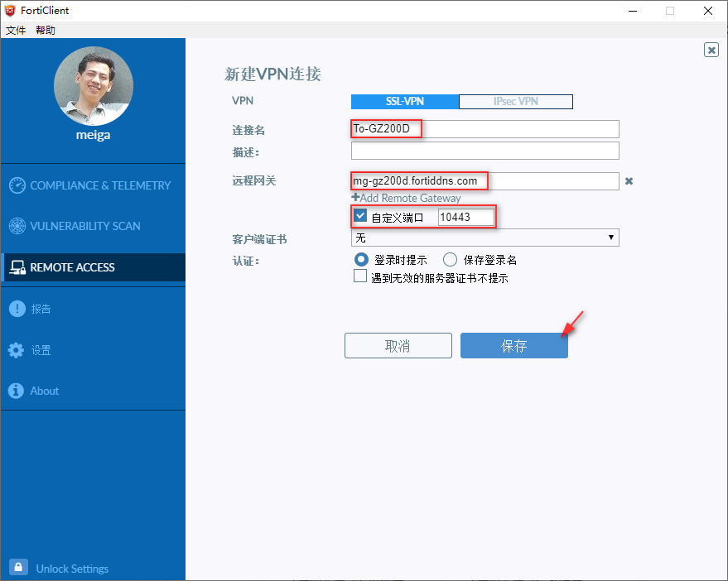Click the 报告 label in sidebar
The height and width of the screenshot is (581, 728).
(41, 309)
